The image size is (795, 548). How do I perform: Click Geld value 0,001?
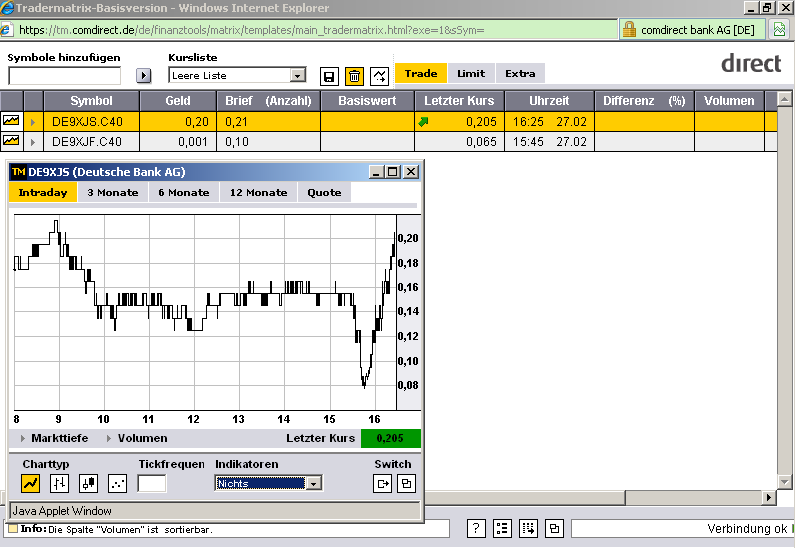(193, 141)
